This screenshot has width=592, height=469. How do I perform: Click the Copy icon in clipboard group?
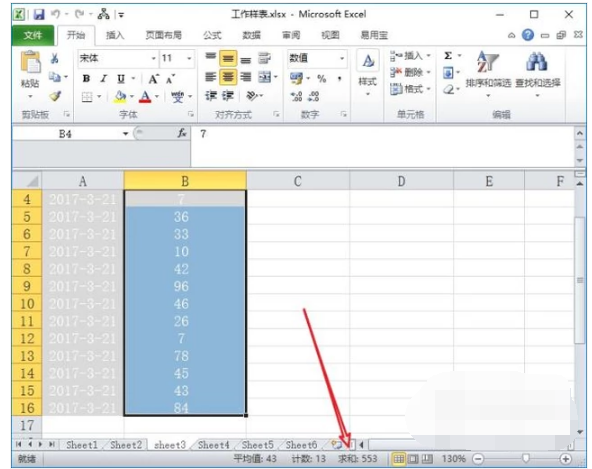pos(55,77)
